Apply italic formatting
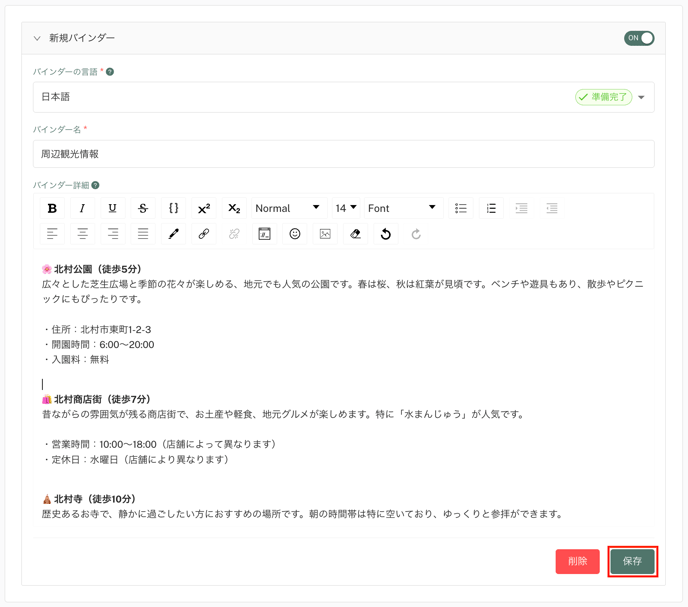This screenshot has height=607, width=688. tap(82, 208)
